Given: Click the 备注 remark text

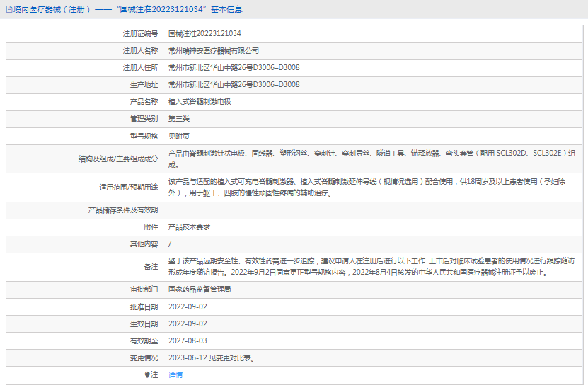Looking at the screenshot, I should tap(371, 267).
